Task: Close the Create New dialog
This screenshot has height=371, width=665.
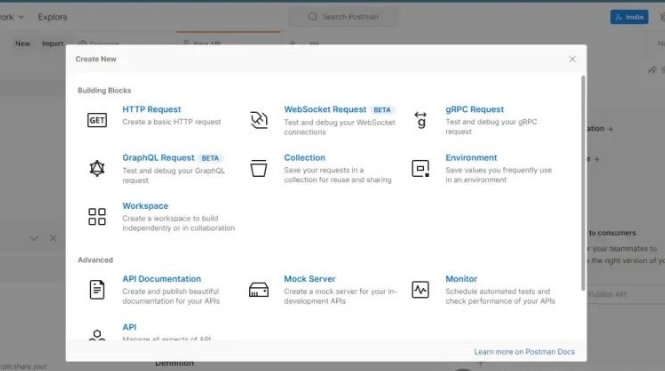Action: point(572,59)
